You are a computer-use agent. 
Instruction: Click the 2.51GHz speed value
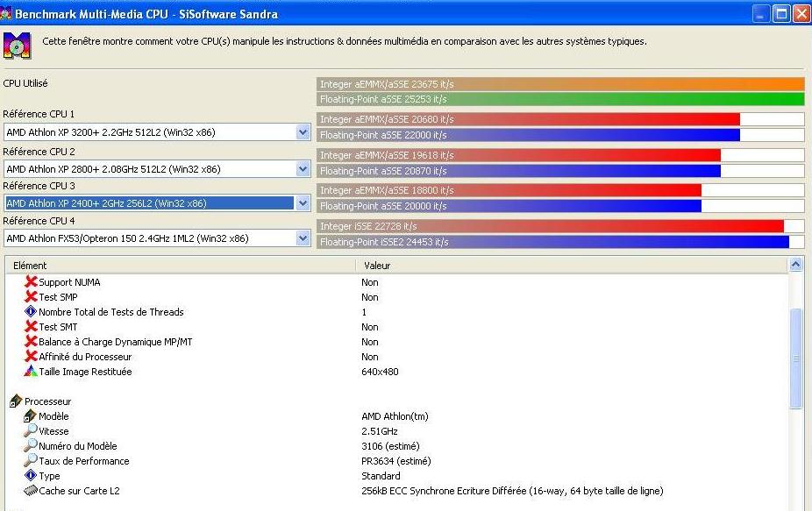[x=380, y=431]
